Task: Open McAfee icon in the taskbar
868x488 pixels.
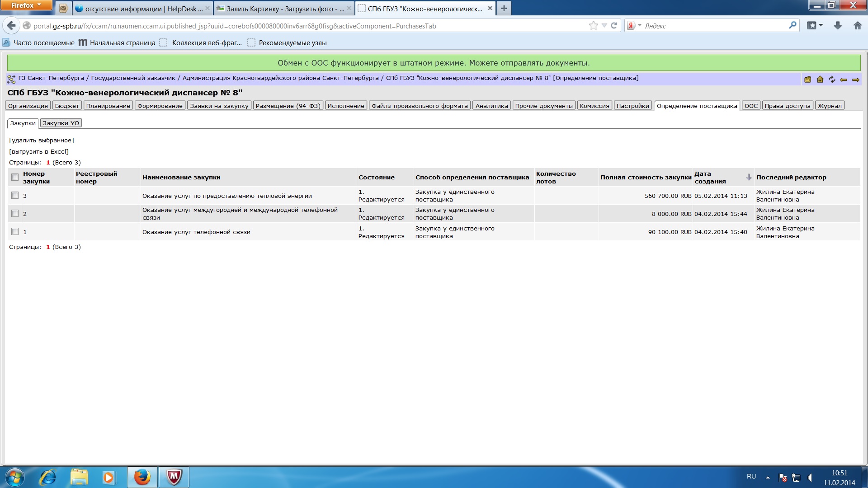Action: tap(174, 477)
